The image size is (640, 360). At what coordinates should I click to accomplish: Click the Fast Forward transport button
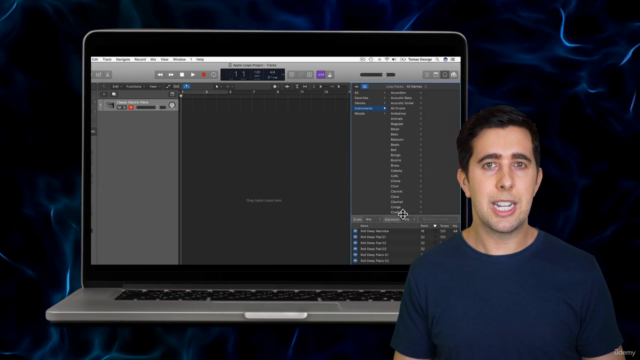[171, 75]
